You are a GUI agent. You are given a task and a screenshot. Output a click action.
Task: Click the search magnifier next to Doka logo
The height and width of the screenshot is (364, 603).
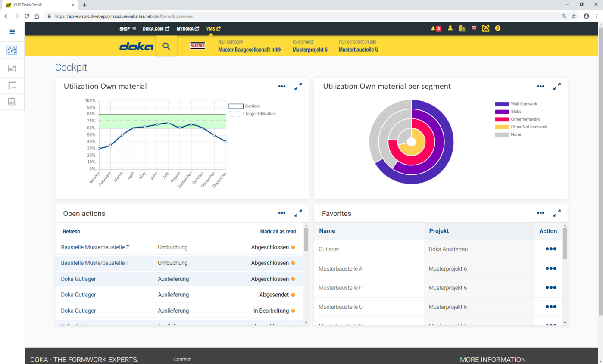tap(166, 47)
